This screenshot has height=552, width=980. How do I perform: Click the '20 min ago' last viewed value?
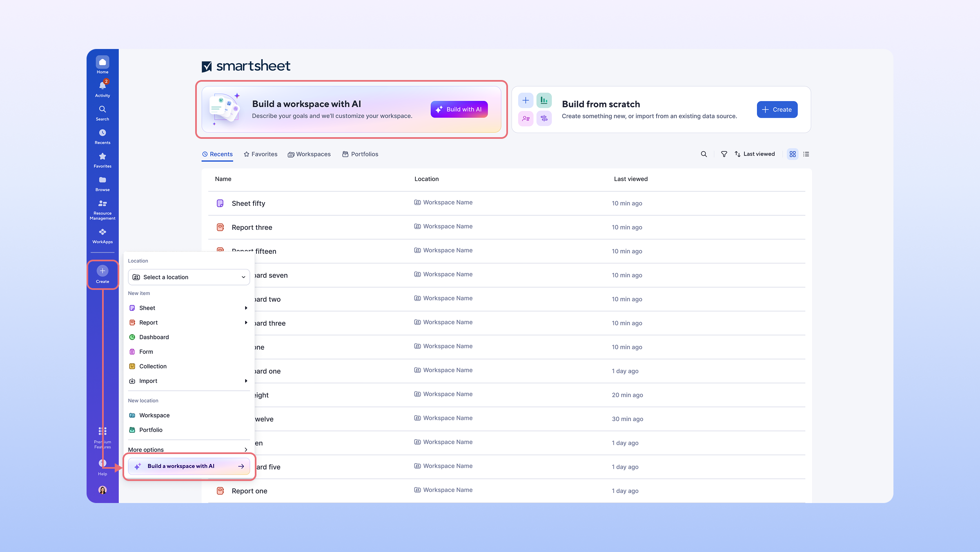[x=627, y=395]
